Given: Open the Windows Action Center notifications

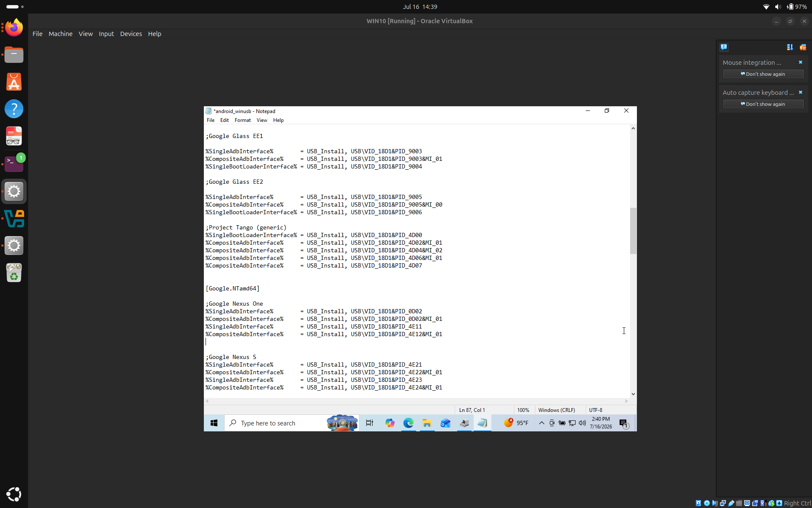Looking at the screenshot, I should 624,423.
